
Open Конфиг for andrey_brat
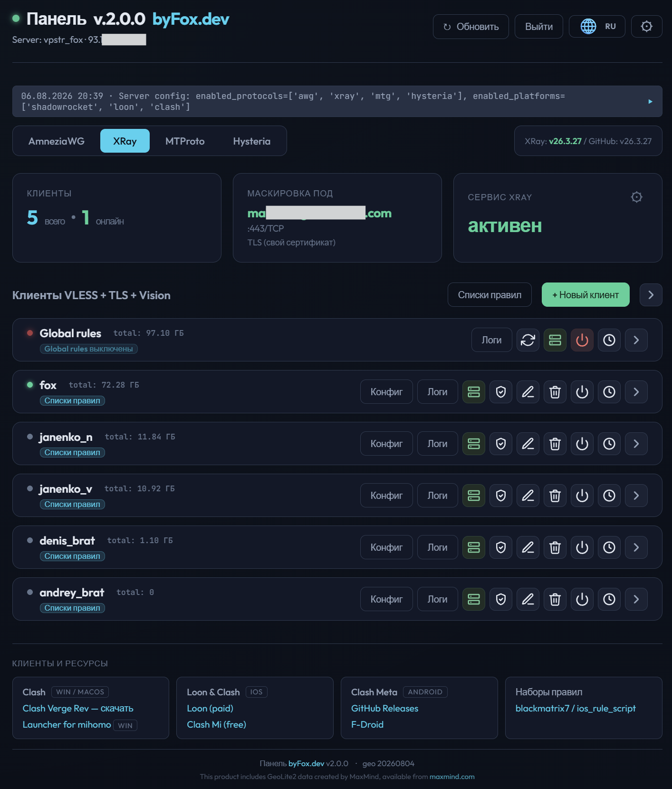[386, 599]
